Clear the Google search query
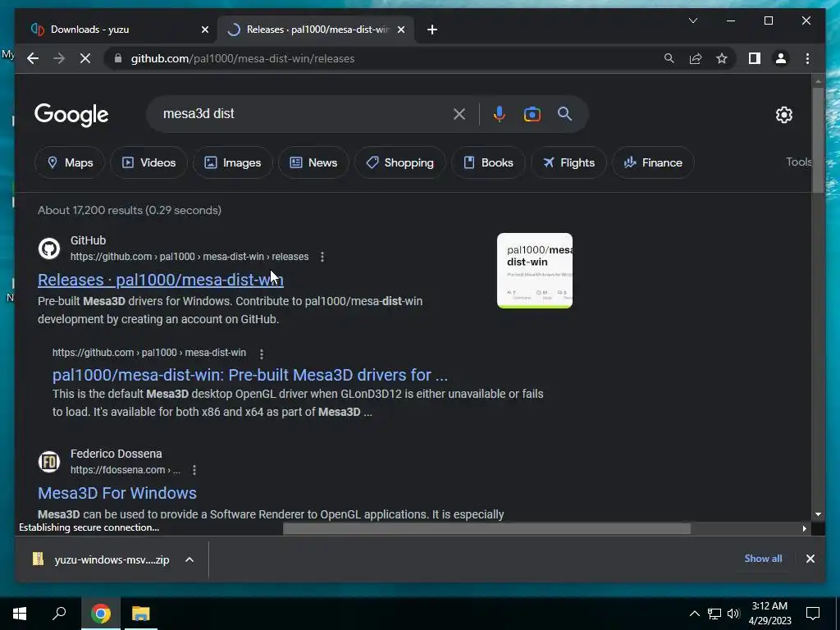 pos(459,114)
